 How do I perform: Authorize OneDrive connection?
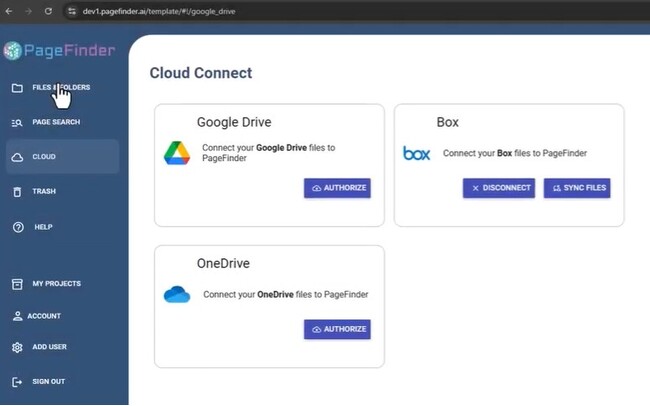[337, 329]
